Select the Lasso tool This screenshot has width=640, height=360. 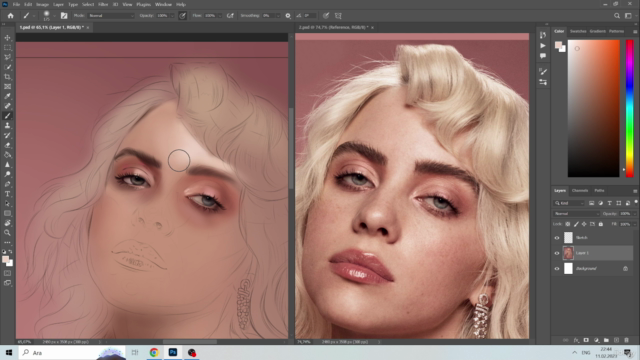tap(7, 57)
